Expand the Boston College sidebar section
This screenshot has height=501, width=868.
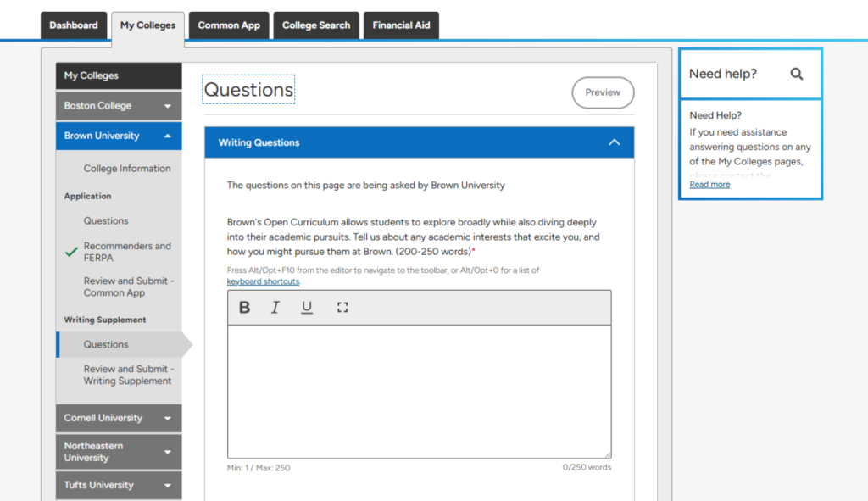pyautogui.click(x=167, y=106)
